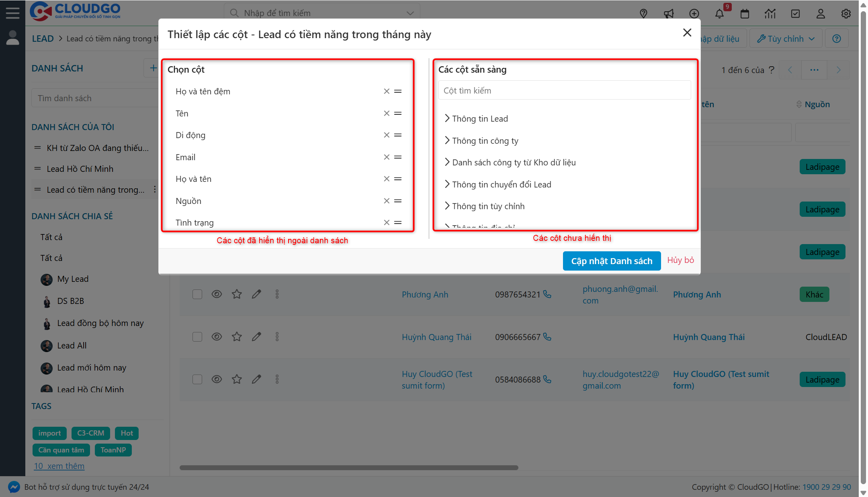The image size is (868, 497).
Task: Click the Cập nhật Danh sách button
Action: (611, 261)
